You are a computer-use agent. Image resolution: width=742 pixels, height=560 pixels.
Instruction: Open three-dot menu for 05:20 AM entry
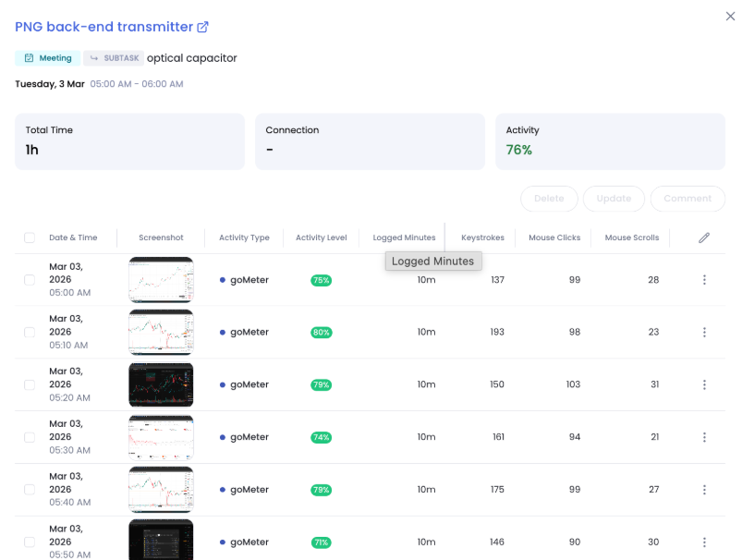tap(704, 384)
